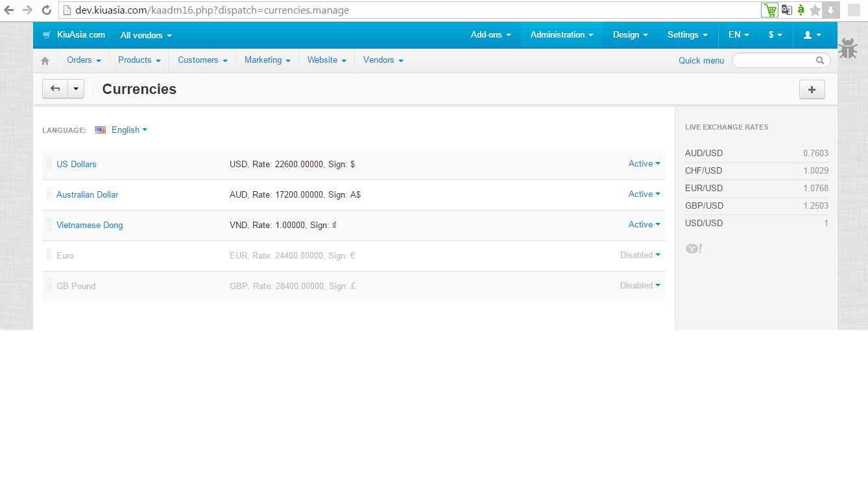Click the drag handle of US Dollars row
Screen dimensions: 868x477
(x=49, y=164)
